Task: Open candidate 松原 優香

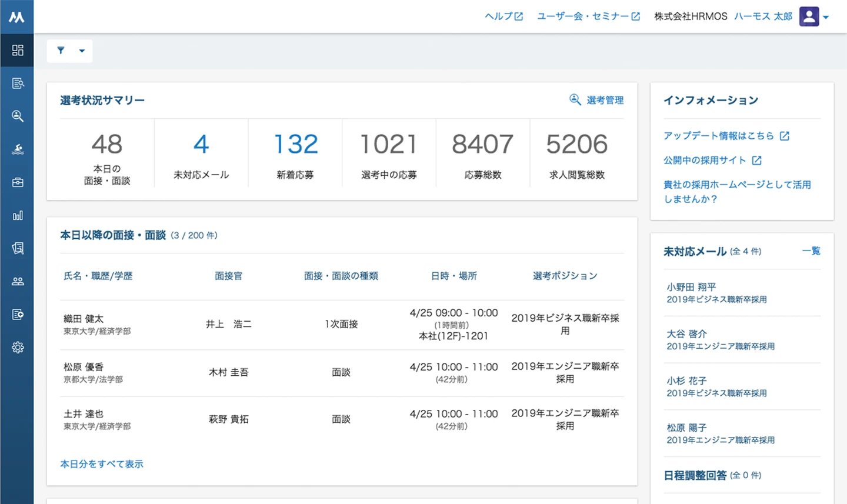Action: click(x=84, y=367)
